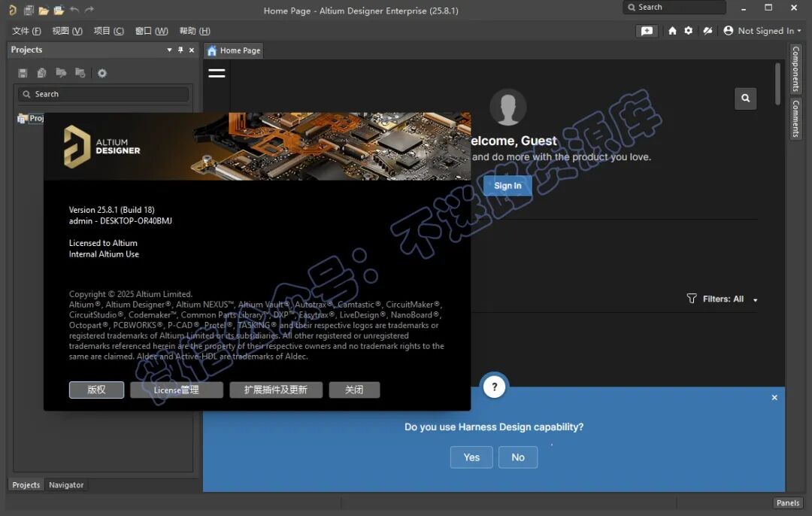Click the title bar Search field
812x516 pixels.
(x=674, y=8)
